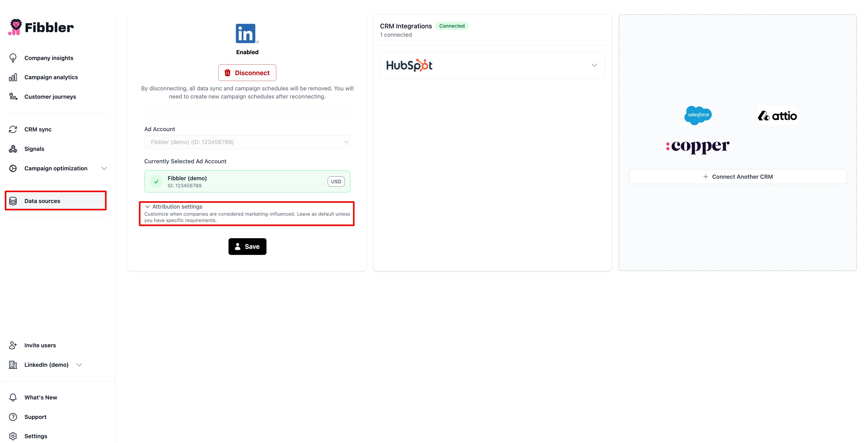Open the Invite users page
This screenshot has height=443, width=868.
pos(40,345)
